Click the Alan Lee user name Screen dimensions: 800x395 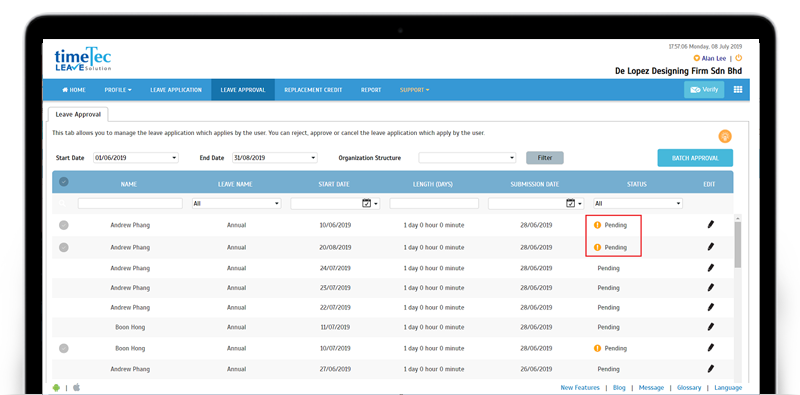714,59
